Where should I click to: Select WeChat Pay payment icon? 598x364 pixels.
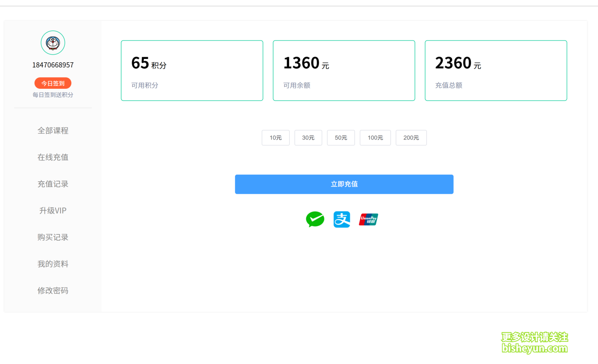(315, 219)
